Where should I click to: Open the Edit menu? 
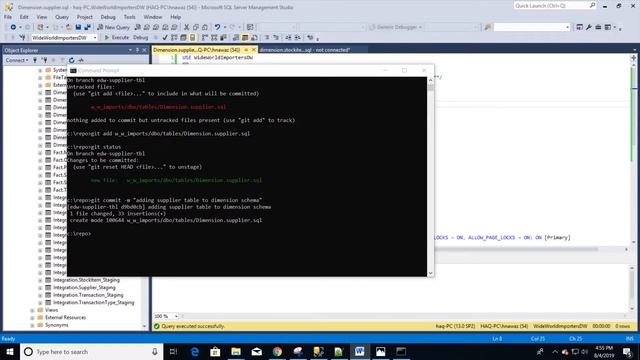point(24,17)
